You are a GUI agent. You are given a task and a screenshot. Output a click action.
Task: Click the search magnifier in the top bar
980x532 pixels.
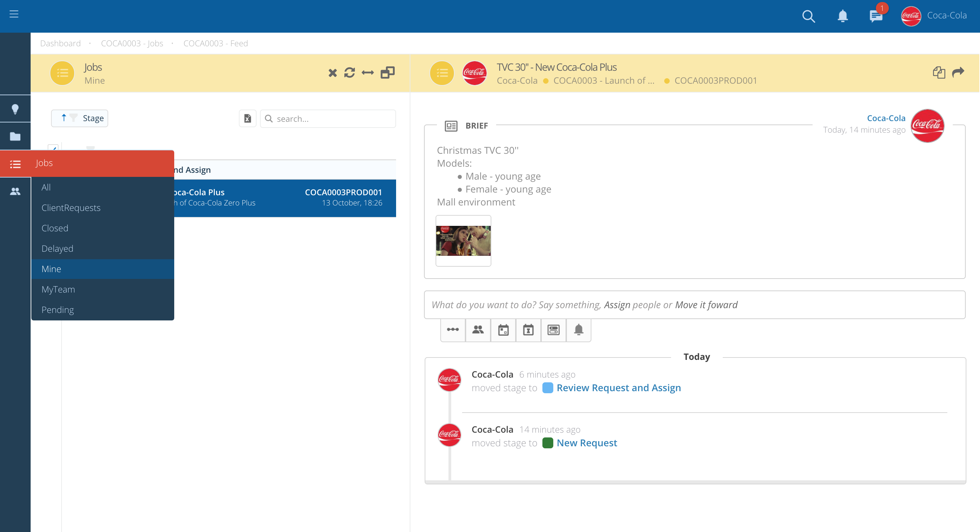coord(809,16)
